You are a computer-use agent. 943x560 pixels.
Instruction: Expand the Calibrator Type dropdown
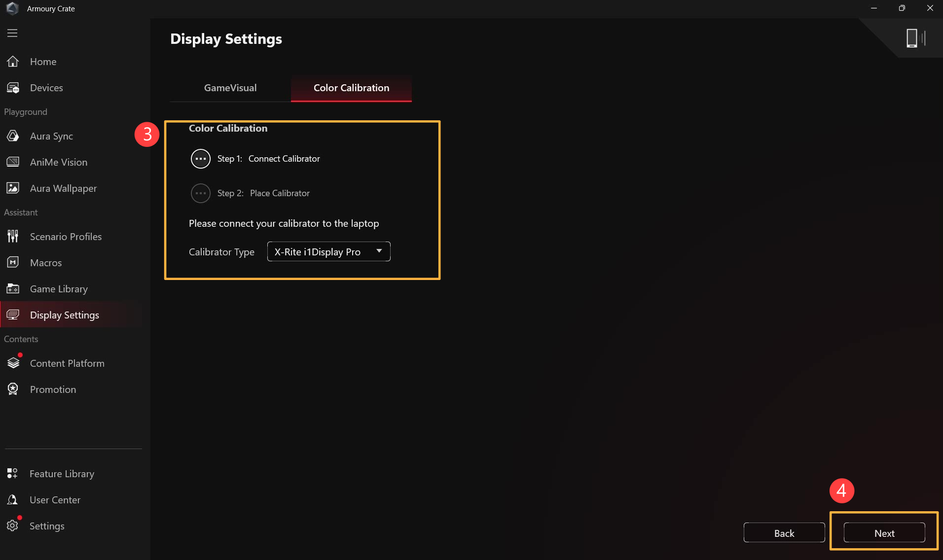(328, 251)
